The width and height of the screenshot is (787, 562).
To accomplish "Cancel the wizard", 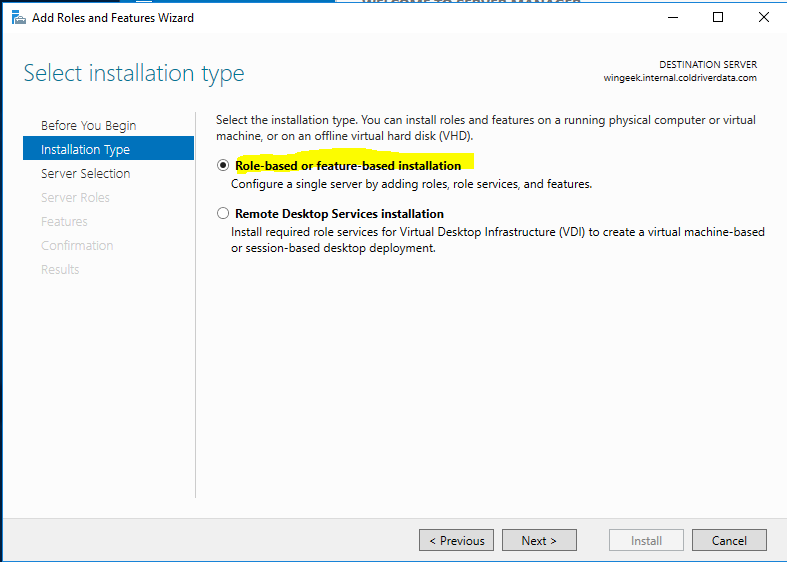I will 729,540.
